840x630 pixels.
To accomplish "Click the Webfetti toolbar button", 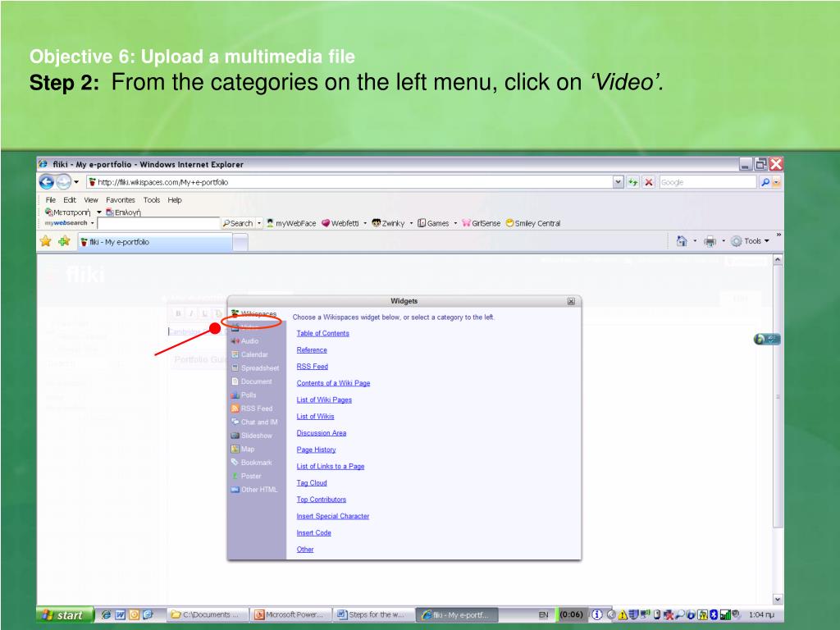I will (340, 223).
